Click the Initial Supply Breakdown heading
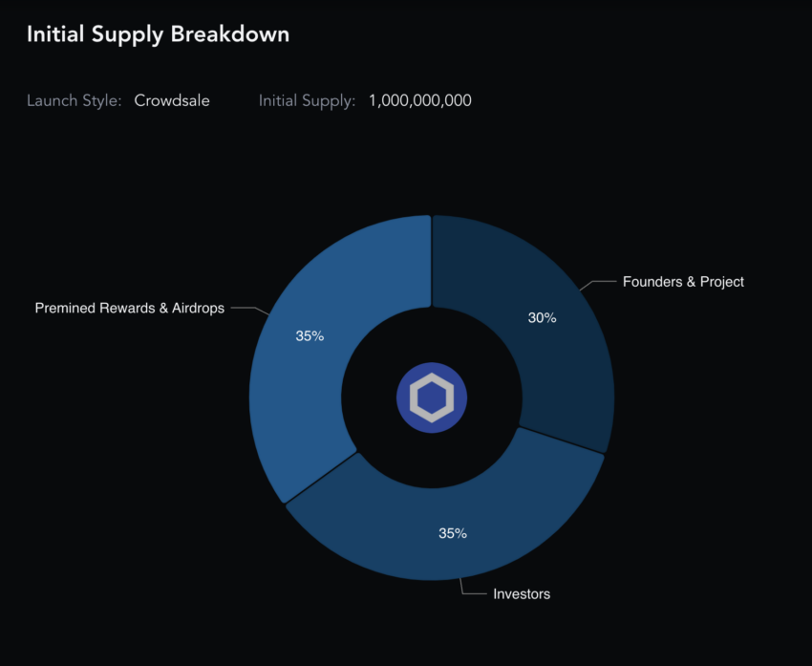The height and width of the screenshot is (666, 812). (x=158, y=34)
